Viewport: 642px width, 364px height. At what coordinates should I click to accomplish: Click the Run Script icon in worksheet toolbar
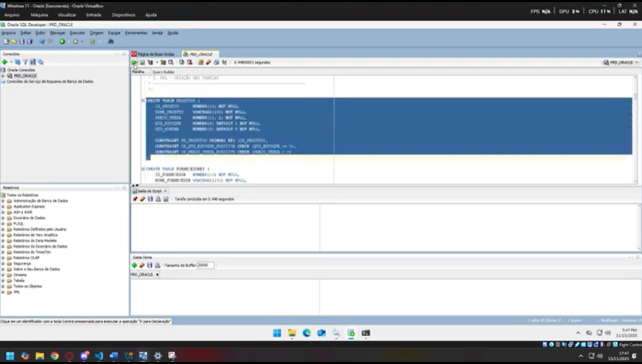tap(142, 62)
